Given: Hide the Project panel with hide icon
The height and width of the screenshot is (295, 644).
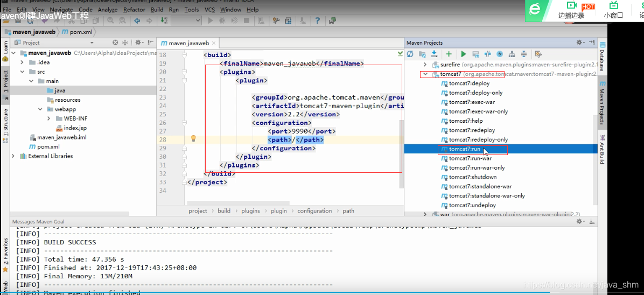Looking at the screenshot, I should coord(151,43).
